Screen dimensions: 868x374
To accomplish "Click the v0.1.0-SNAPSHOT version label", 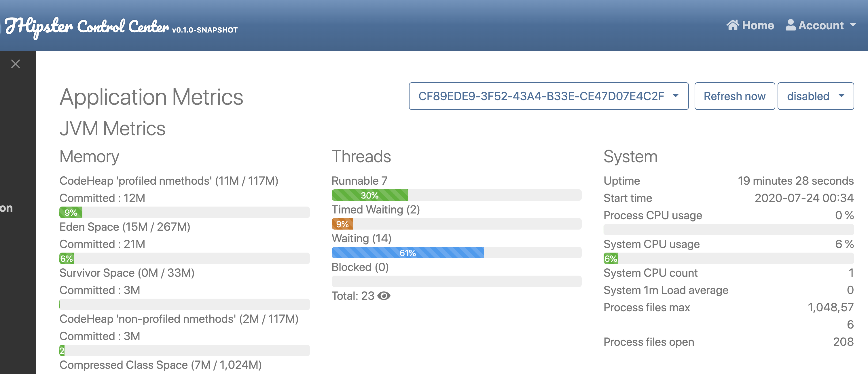I will point(204,30).
